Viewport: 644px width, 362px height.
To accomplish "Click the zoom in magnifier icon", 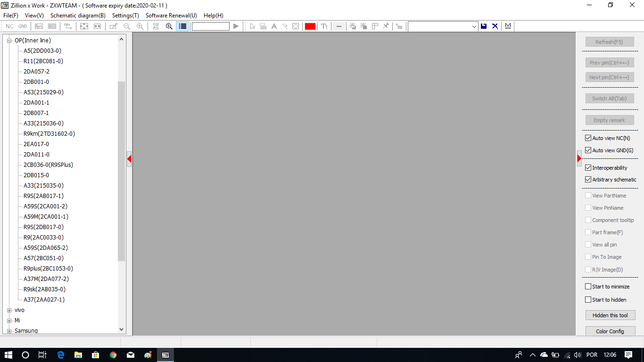I will point(140,26).
